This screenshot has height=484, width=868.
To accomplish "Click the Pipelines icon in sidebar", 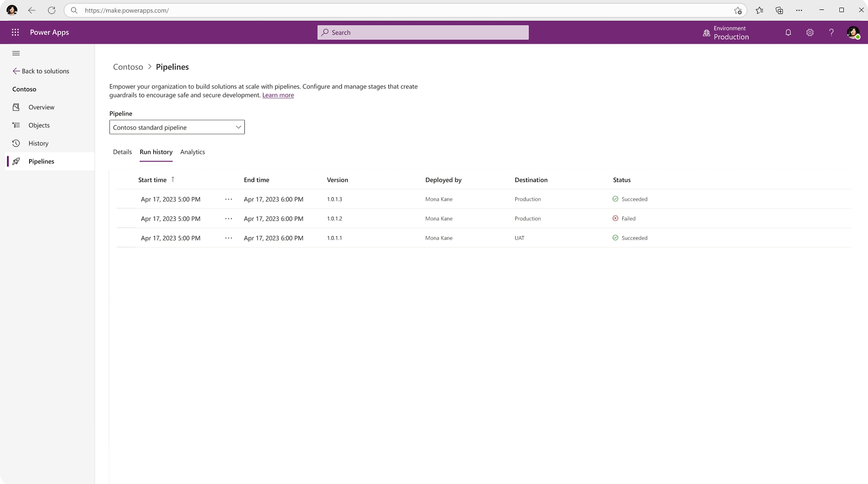I will pos(16,161).
